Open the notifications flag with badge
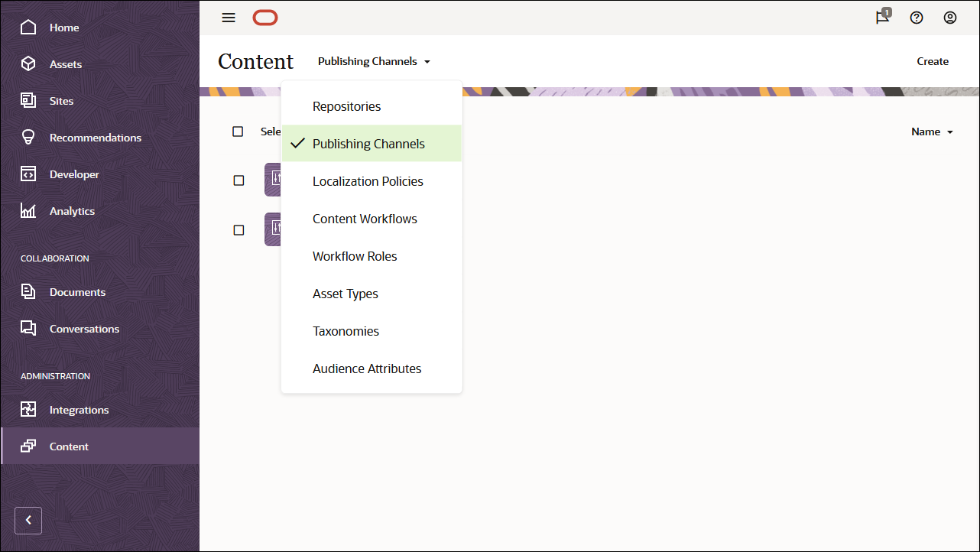Image resolution: width=980 pixels, height=552 pixels. tap(882, 18)
